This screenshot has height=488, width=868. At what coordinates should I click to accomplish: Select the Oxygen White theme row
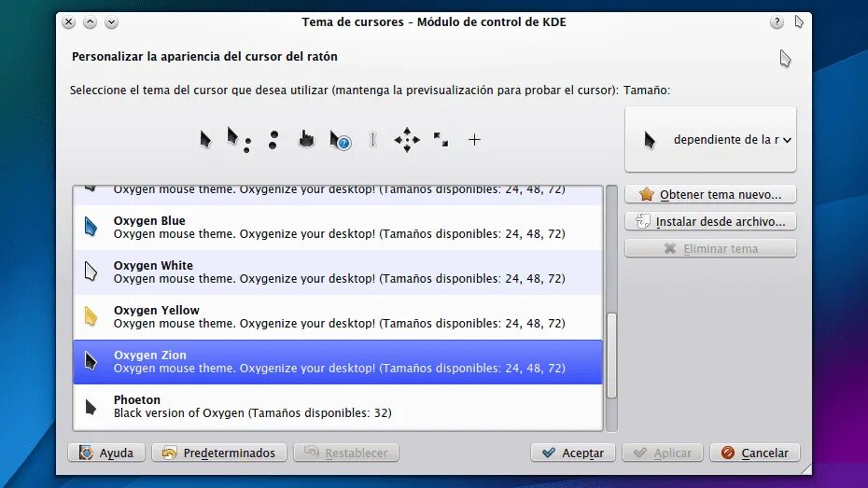(338, 272)
